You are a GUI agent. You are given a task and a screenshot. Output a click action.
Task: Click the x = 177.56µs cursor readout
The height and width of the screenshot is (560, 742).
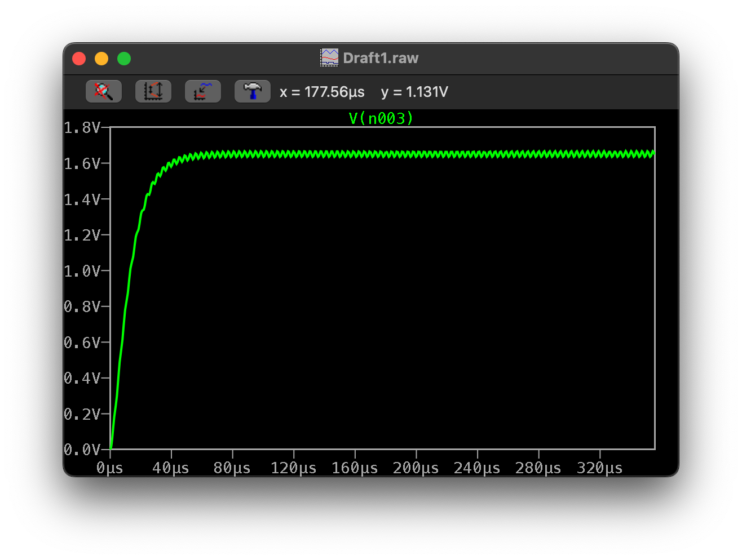point(322,92)
